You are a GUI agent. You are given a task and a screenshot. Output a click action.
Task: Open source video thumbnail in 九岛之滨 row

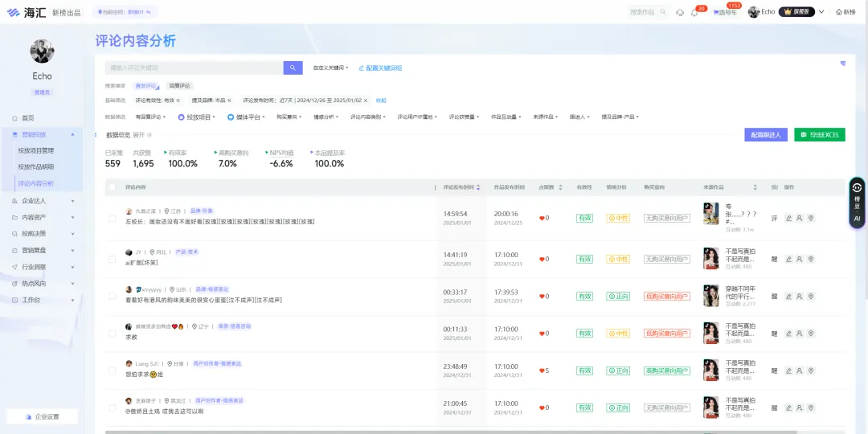click(x=710, y=214)
